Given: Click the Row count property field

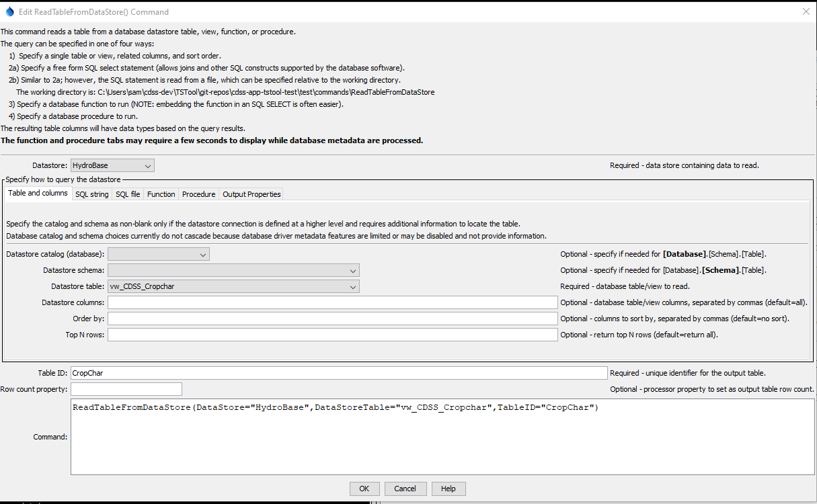Looking at the screenshot, I should 126,389.
